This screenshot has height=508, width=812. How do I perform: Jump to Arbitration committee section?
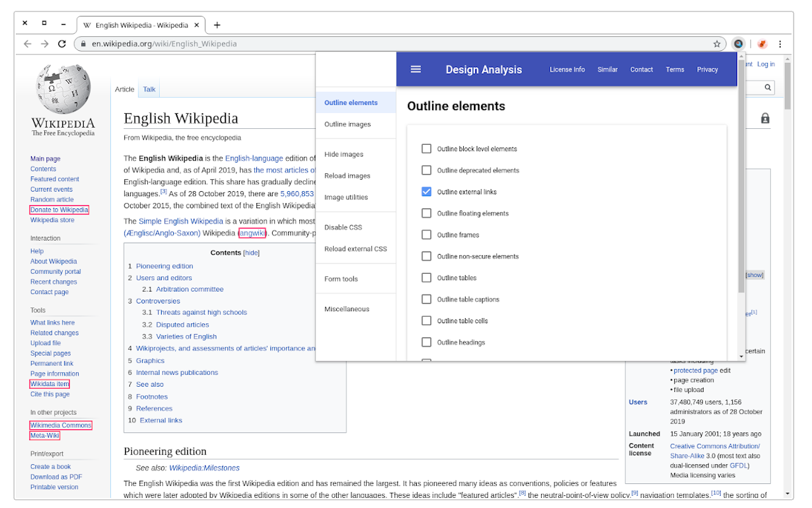click(x=190, y=289)
